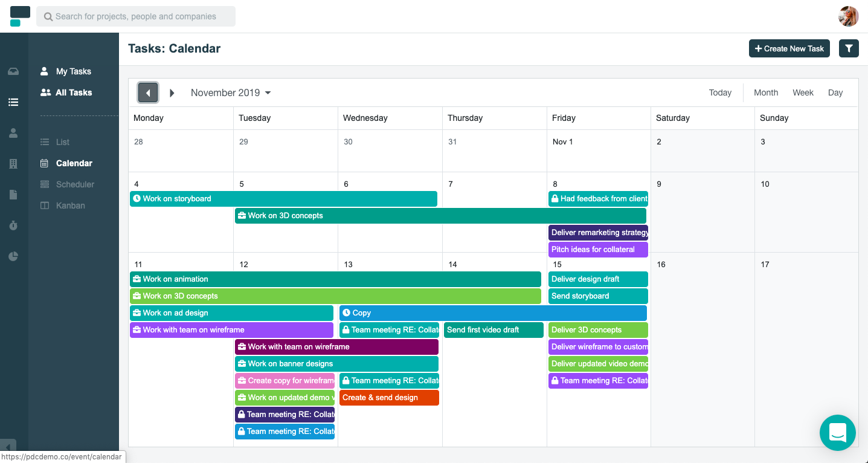Collapse sidebar with the bottom-left arrow
Image resolution: width=868 pixels, height=463 pixels.
pos(8,447)
